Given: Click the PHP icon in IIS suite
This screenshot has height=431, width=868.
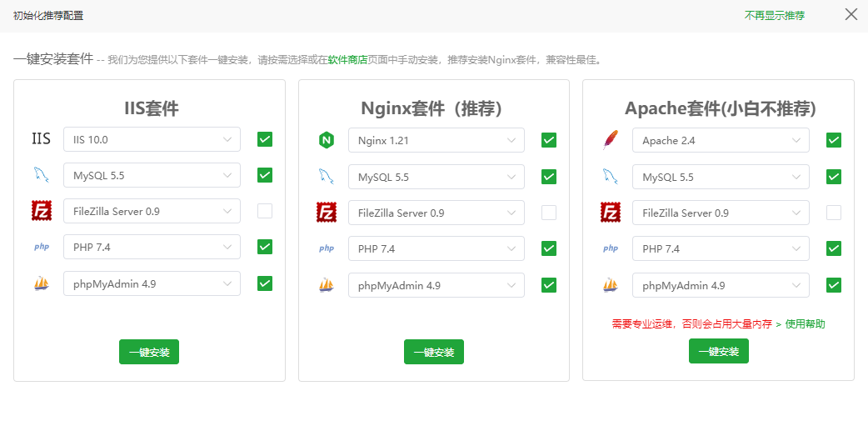Looking at the screenshot, I should 41,247.
